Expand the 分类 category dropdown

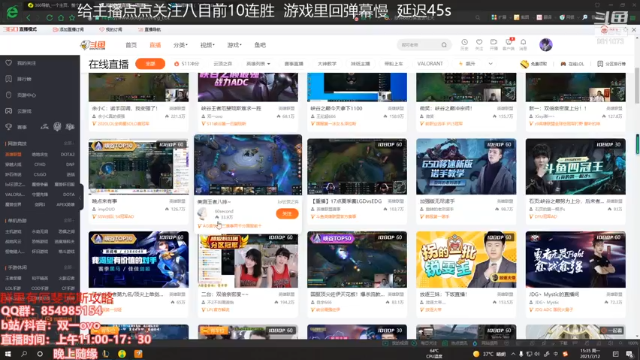(x=180, y=45)
